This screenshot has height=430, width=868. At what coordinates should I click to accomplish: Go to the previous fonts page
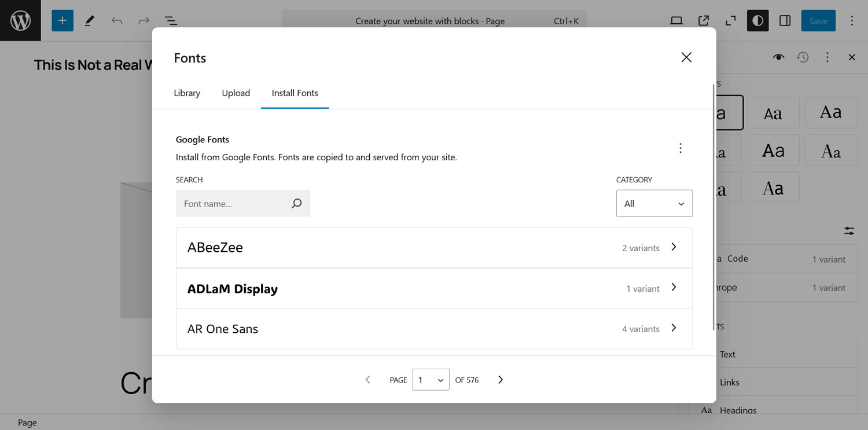(x=367, y=380)
